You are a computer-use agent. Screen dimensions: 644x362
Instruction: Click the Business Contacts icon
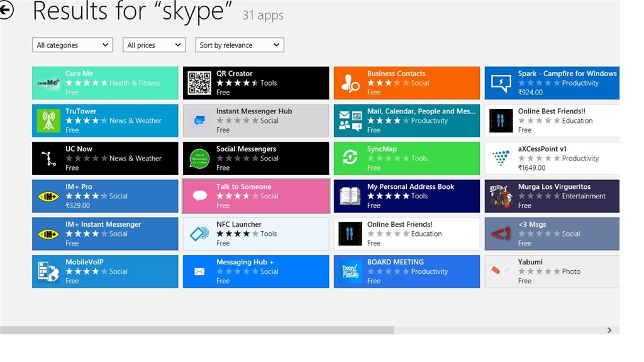350,82
